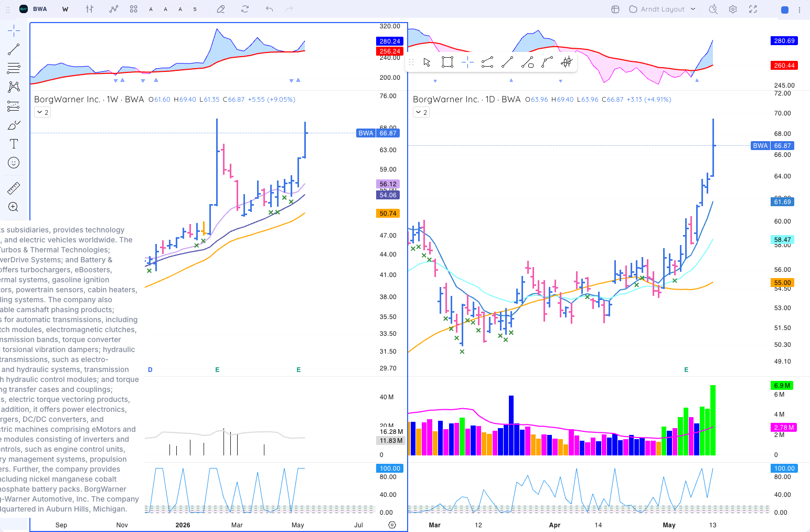The width and height of the screenshot is (810, 532).
Task: Click the 56.12 moving average label
Action: click(x=388, y=184)
